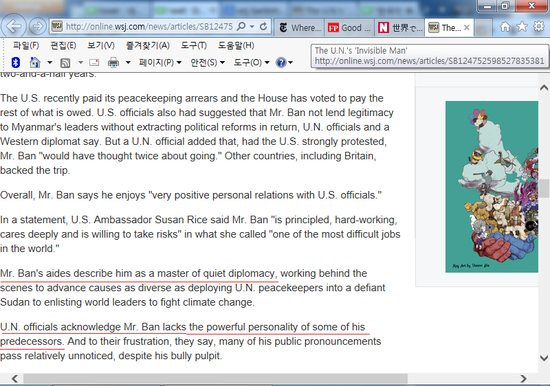Click text 'master of quiet diplomacy'
Viewport: 550px width, 386px height.
pos(216,273)
